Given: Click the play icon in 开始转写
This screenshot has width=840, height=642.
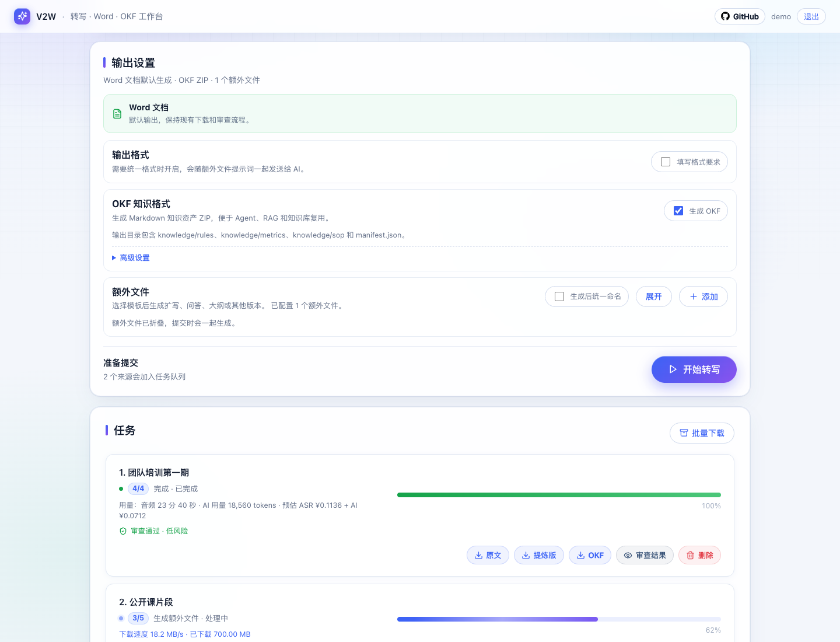Looking at the screenshot, I should (673, 369).
